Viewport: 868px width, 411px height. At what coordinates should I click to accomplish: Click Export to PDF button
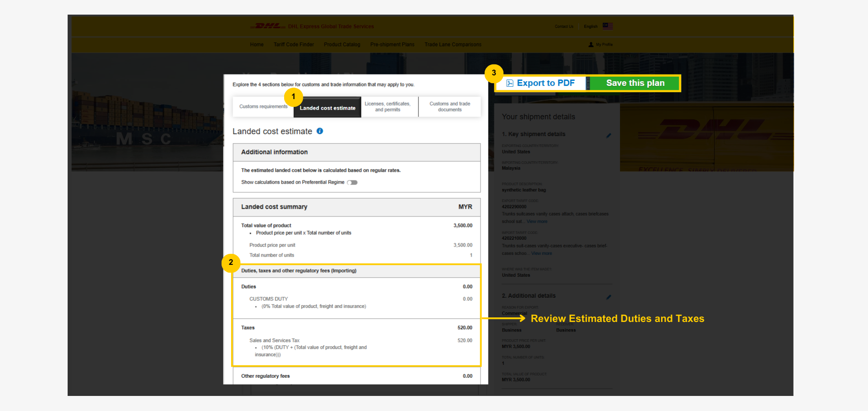coord(541,83)
